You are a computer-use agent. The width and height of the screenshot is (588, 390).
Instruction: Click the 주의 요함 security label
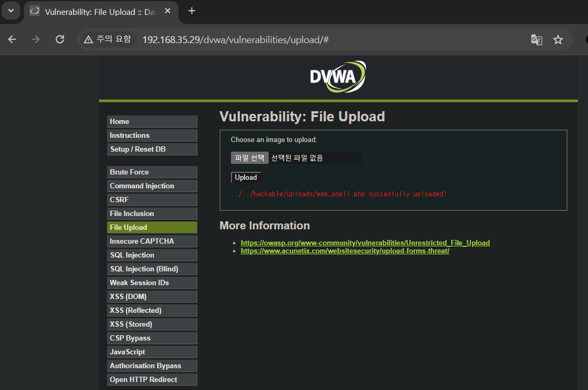point(114,39)
